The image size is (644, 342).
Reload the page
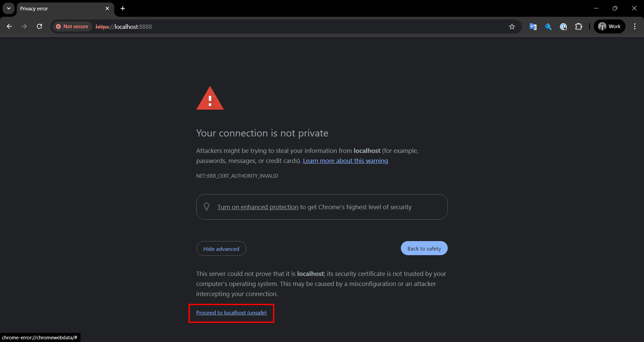point(39,26)
